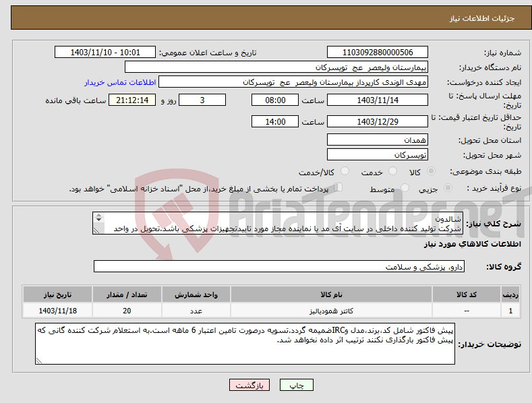
Task: Click the announcement date field 1403/11/10 - 10:01
Action: [105, 53]
